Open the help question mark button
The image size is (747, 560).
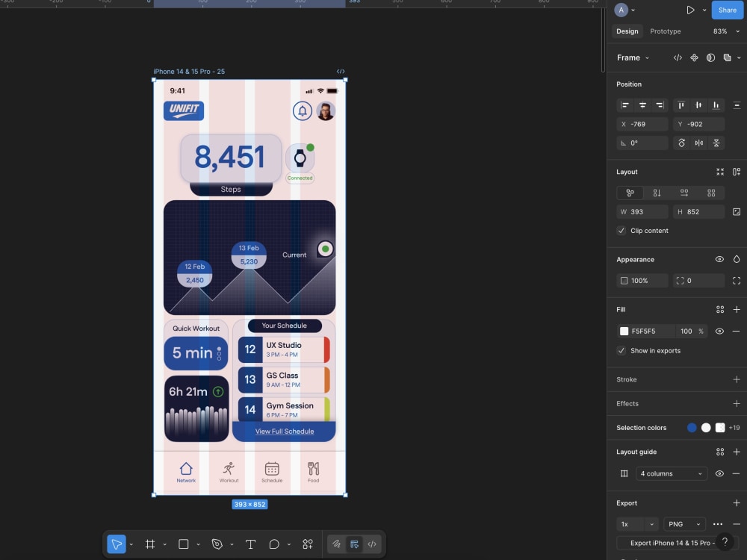click(725, 541)
